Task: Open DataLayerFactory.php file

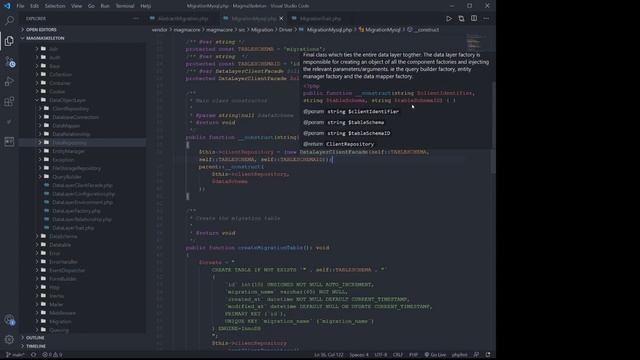Action: [76, 211]
